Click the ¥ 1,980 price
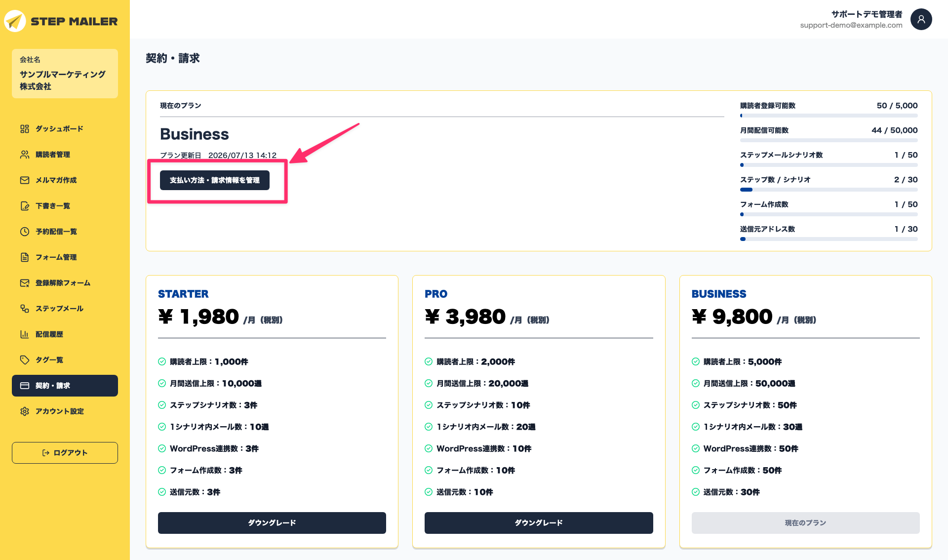Image resolution: width=948 pixels, height=560 pixels. (x=198, y=317)
